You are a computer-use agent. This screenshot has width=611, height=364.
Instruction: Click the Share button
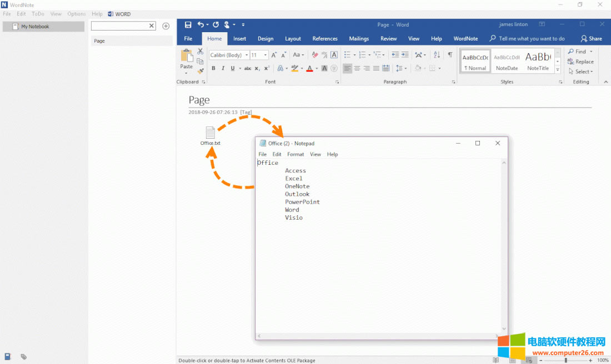(x=592, y=39)
